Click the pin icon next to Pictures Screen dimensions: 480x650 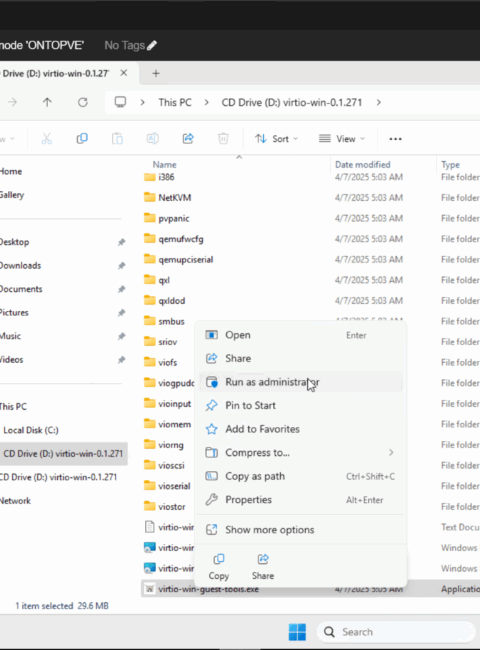tap(121, 313)
